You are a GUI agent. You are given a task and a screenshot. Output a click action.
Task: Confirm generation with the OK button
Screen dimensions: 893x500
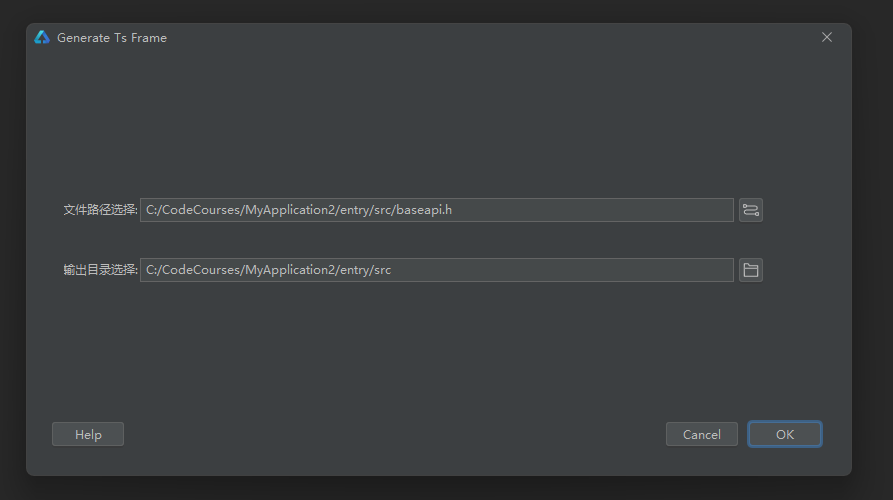pyautogui.click(x=785, y=435)
